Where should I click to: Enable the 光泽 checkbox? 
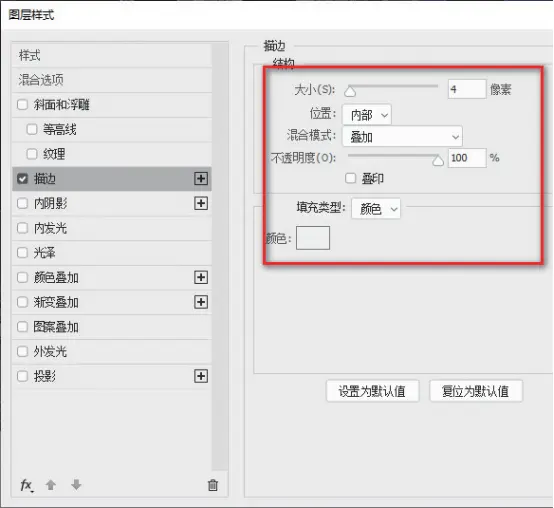click(22, 253)
